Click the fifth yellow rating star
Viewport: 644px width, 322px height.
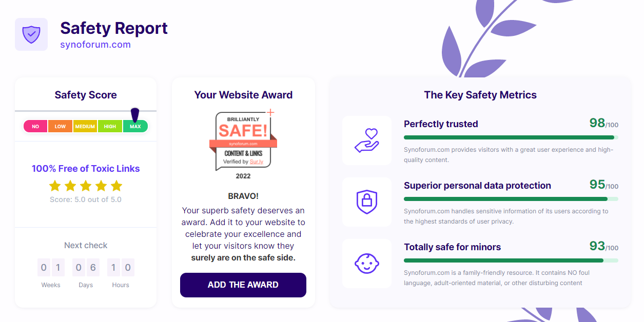[x=116, y=186]
